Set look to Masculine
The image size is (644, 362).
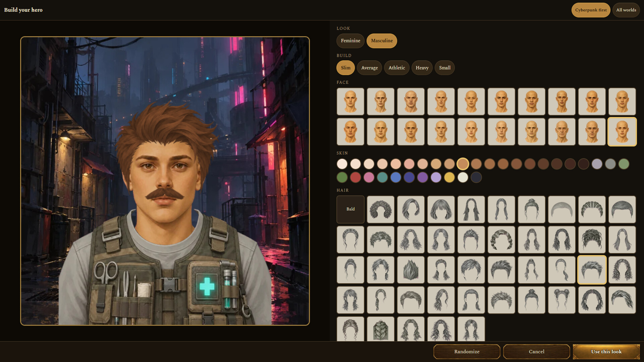pyautogui.click(x=382, y=41)
